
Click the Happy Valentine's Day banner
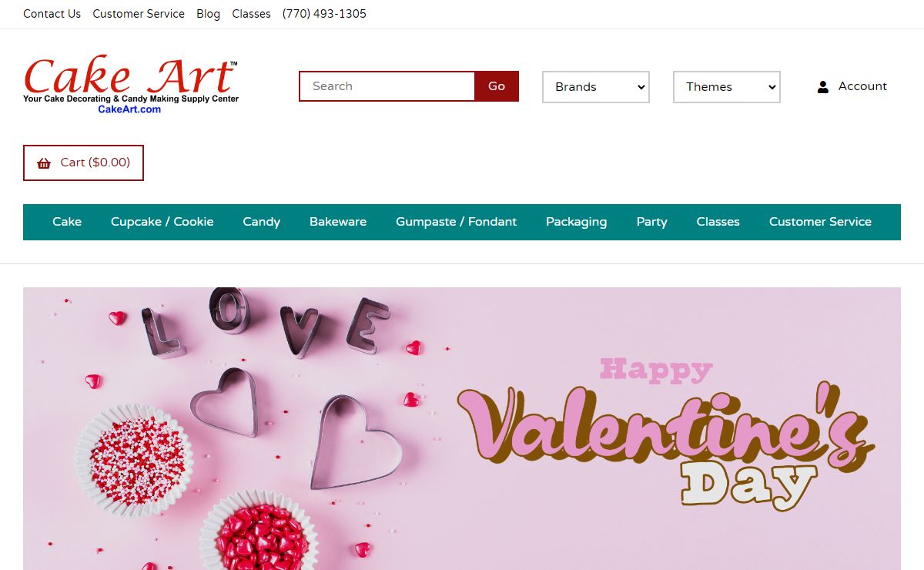pyautogui.click(x=462, y=428)
